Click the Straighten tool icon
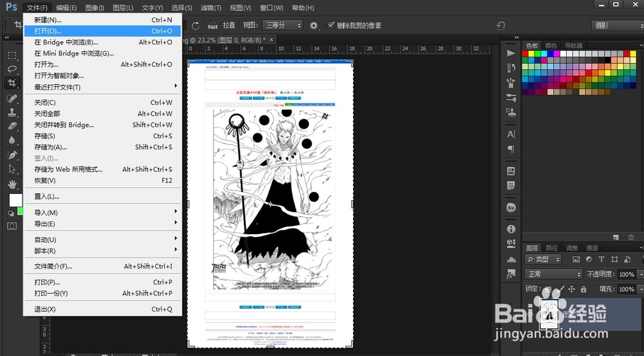 [x=213, y=26]
